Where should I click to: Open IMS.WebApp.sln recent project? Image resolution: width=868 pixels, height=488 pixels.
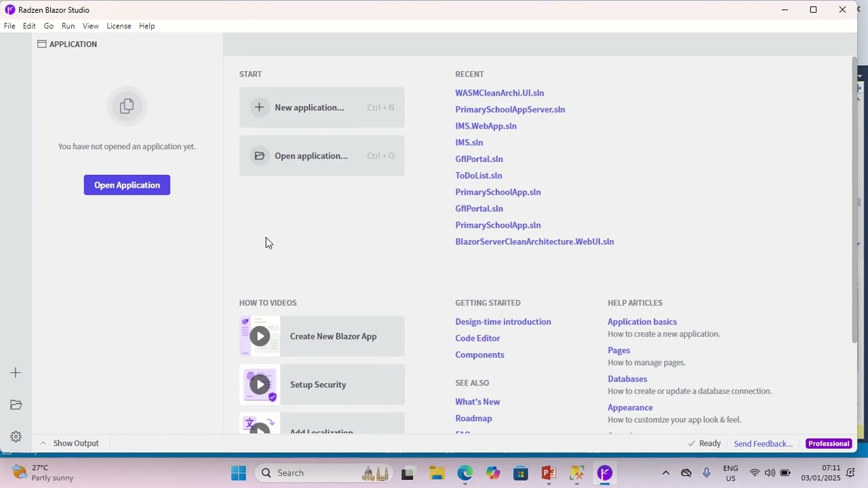(486, 126)
